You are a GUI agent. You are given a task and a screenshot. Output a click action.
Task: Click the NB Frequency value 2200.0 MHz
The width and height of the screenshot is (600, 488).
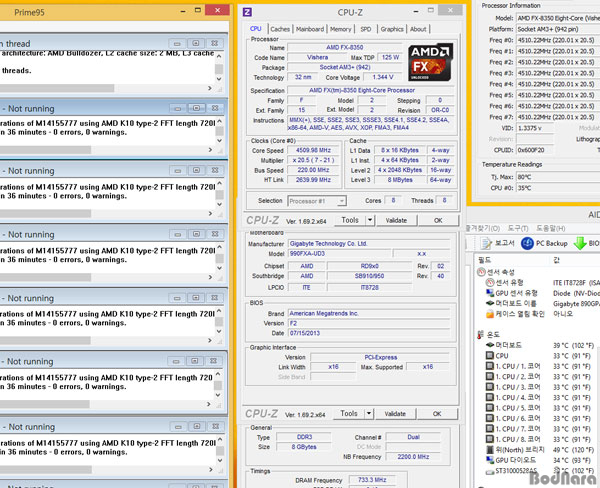(x=413, y=457)
